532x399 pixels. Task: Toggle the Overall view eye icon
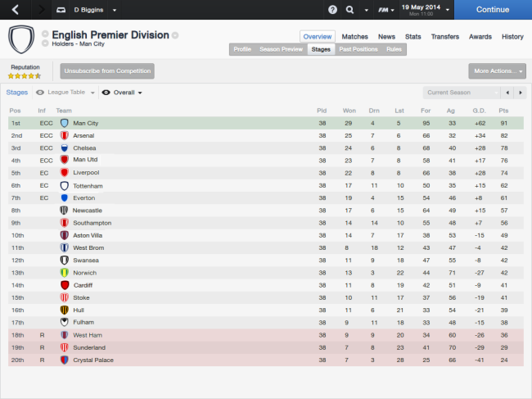coord(106,93)
